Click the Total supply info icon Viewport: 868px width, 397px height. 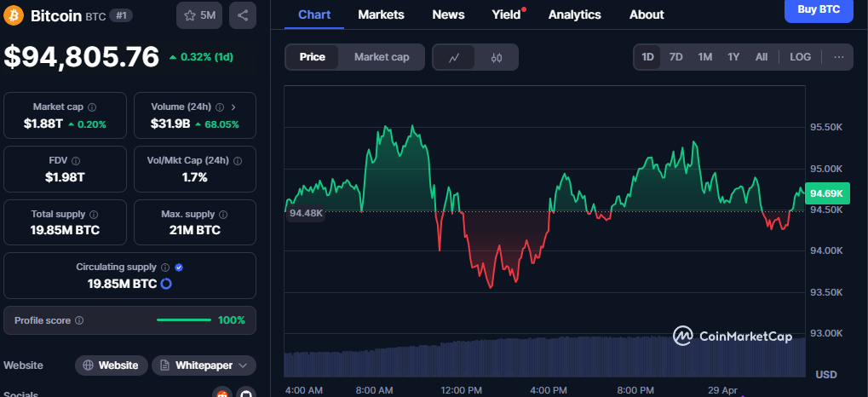click(x=94, y=214)
